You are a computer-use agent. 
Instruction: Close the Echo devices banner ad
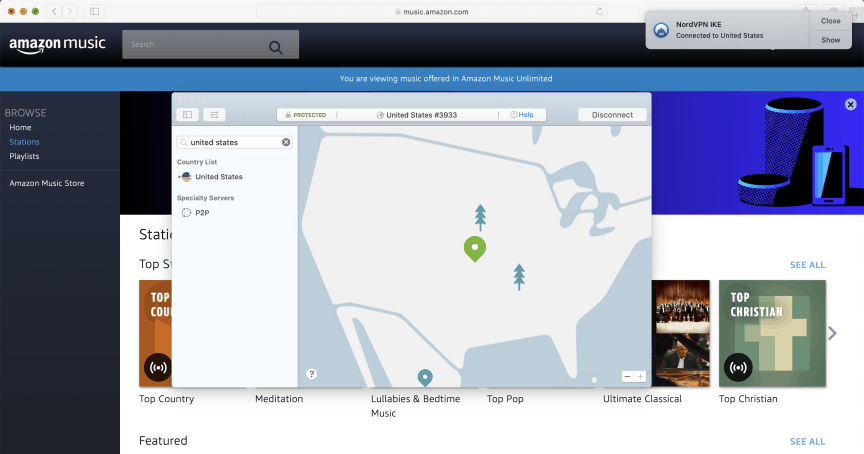pos(851,104)
